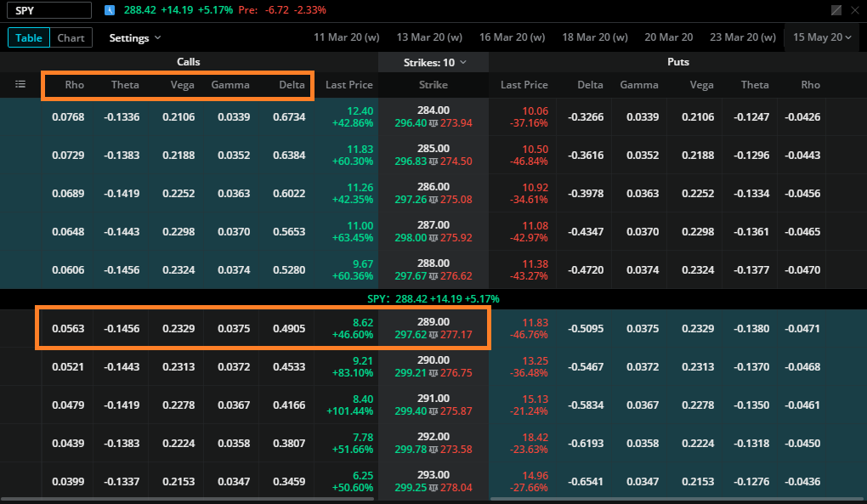The width and height of the screenshot is (867, 504).
Task: Click the SPY: 288.42 +14.19 +5.17% divider label
Action: point(433,299)
